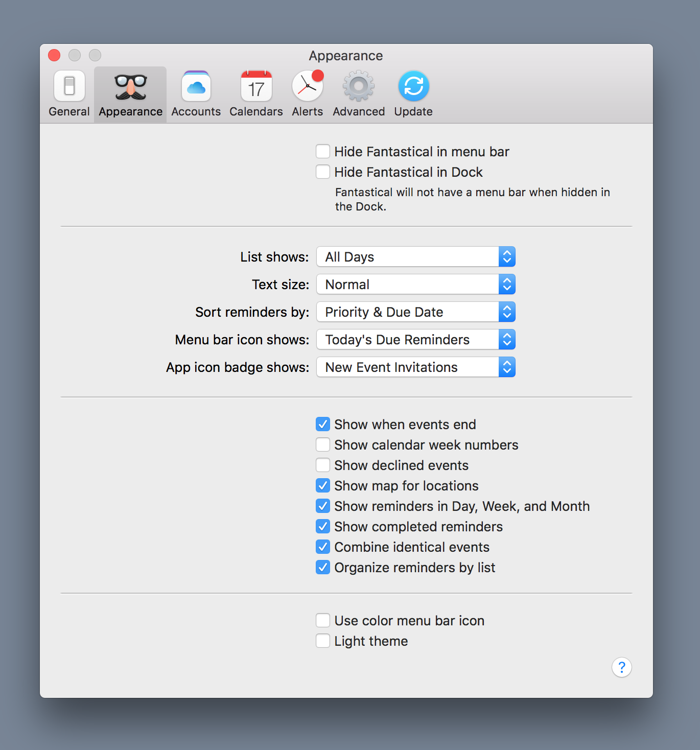Open the Sort reminders by menu
Screen dimensions: 700x750
coord(415,312)
